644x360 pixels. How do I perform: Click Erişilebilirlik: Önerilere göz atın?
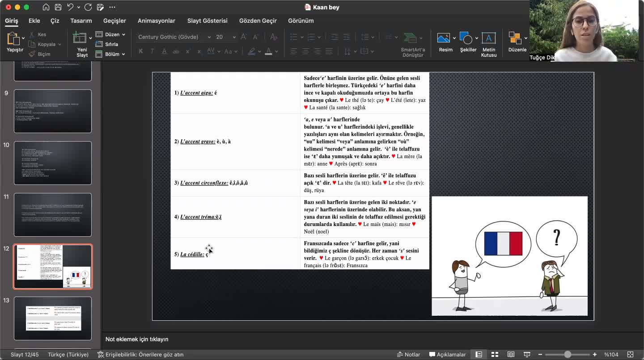click(x=140, y=355)
